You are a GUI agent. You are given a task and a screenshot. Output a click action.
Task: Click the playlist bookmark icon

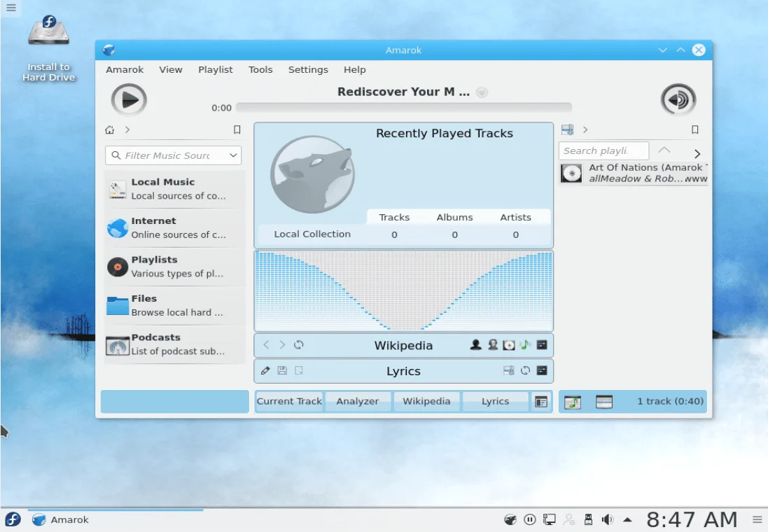[x=695, y=129]
